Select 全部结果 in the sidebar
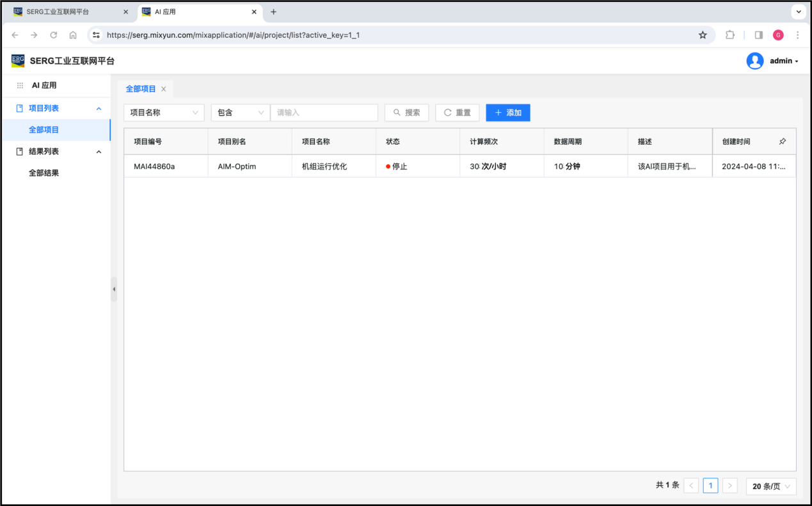 44,173
